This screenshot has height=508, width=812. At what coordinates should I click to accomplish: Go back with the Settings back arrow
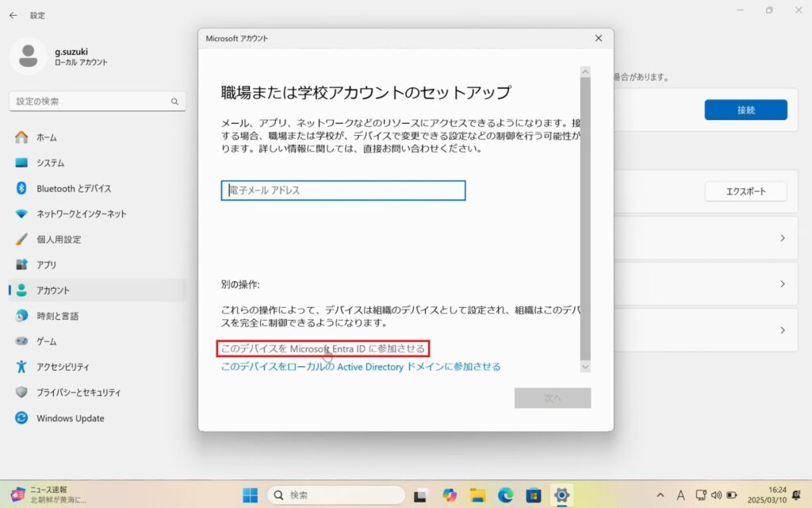pyautogui.click(x=13, y=16)
